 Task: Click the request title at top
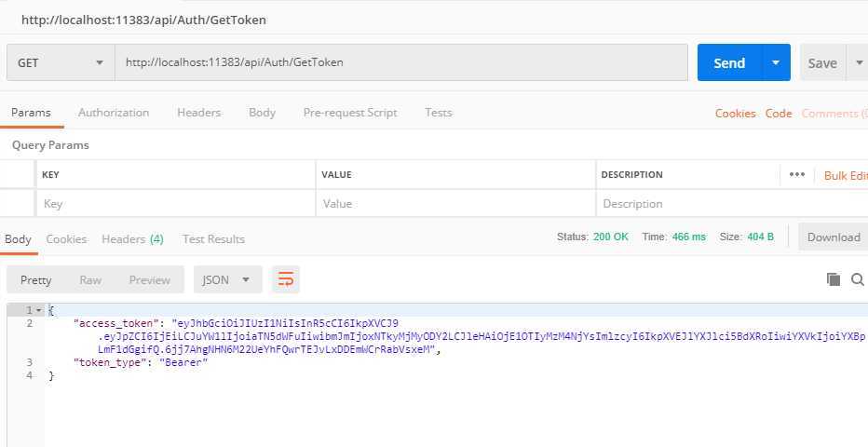[x=143, y=20]
